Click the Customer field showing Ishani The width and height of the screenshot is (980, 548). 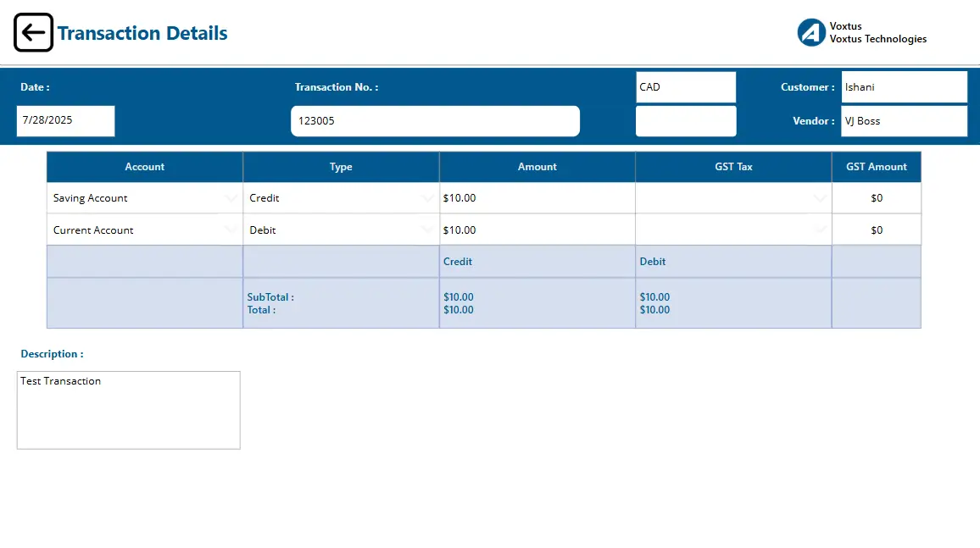pos(904,86)
